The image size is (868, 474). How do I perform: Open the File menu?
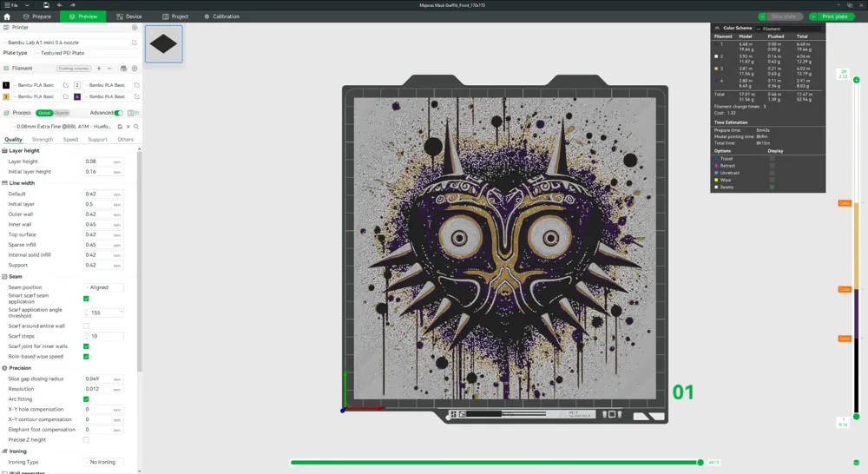click(11, 5)
